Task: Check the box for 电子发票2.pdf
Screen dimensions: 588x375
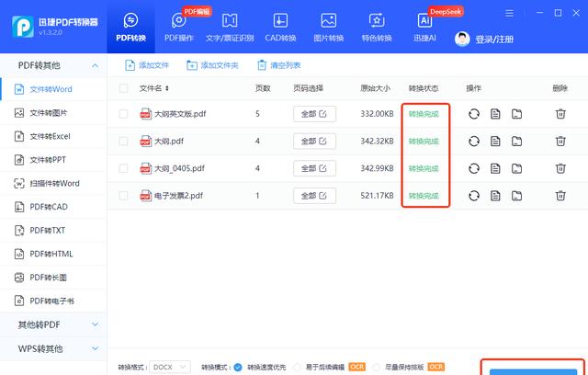Action: click(x=123, y=196)
